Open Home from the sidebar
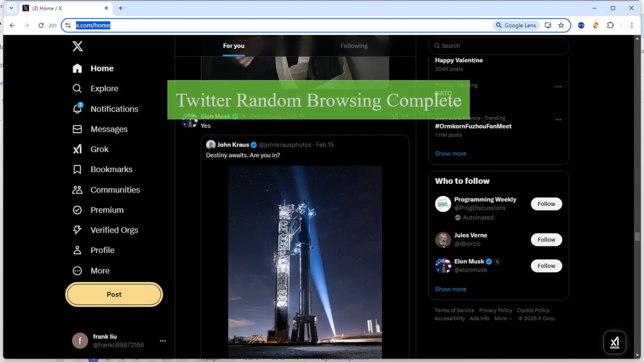Screen dimensions: 644x362 pyautogui.click(x=93, y=68)
